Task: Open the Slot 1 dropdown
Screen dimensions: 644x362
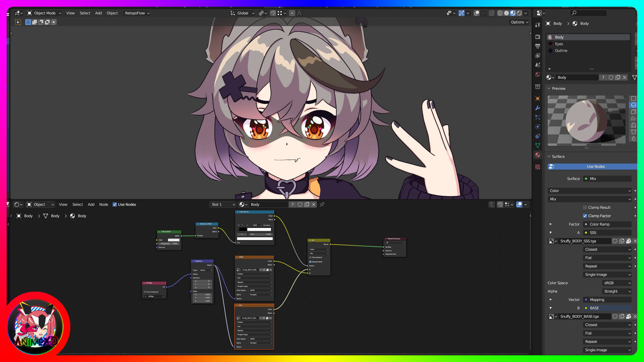Action: tap(223, 204)
